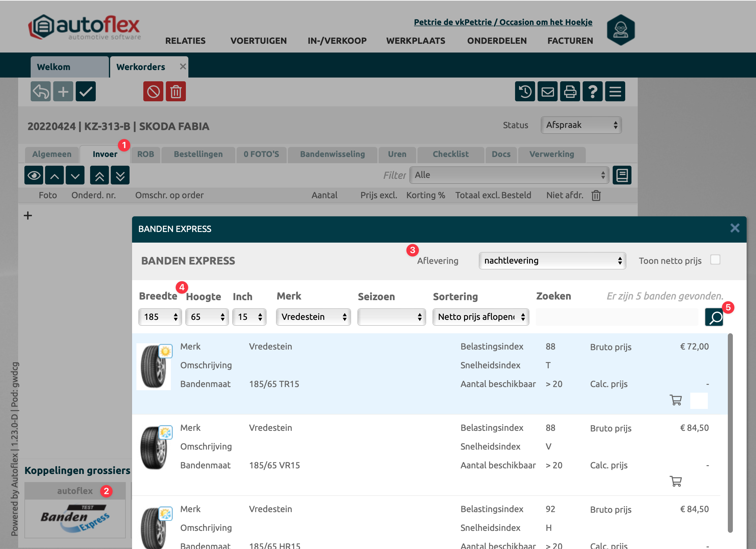Image resolution: width=756 pixels, height=549 pixels.
Task: Open the Aflevering nachtlevering dropdown
Action: (552, 260)
